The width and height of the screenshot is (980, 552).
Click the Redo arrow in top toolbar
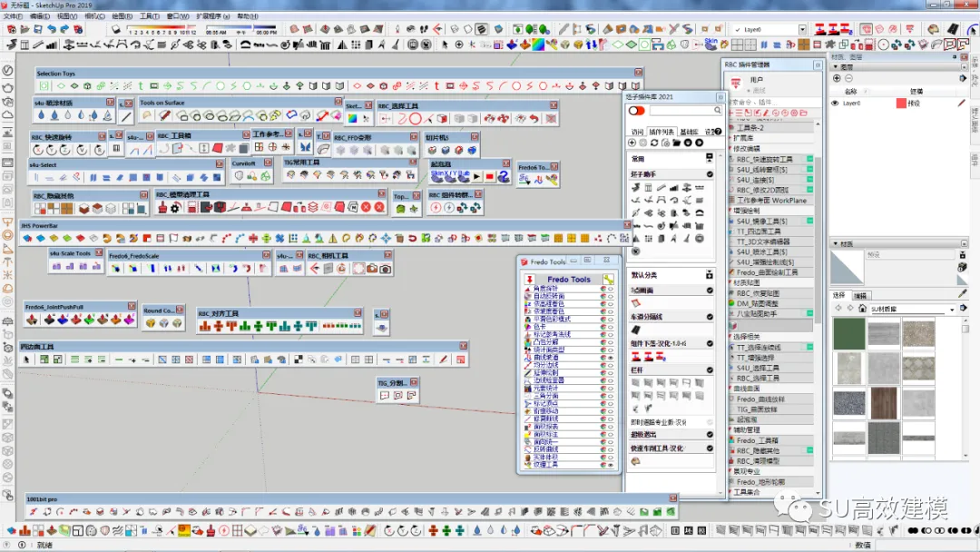pos(64,29)
